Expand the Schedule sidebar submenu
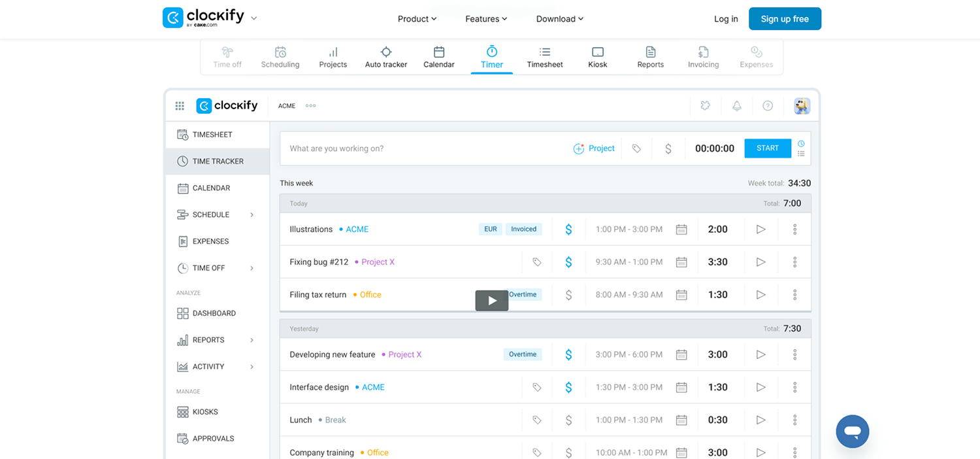This screenshot has height=459, width=980. click(252, 215)
